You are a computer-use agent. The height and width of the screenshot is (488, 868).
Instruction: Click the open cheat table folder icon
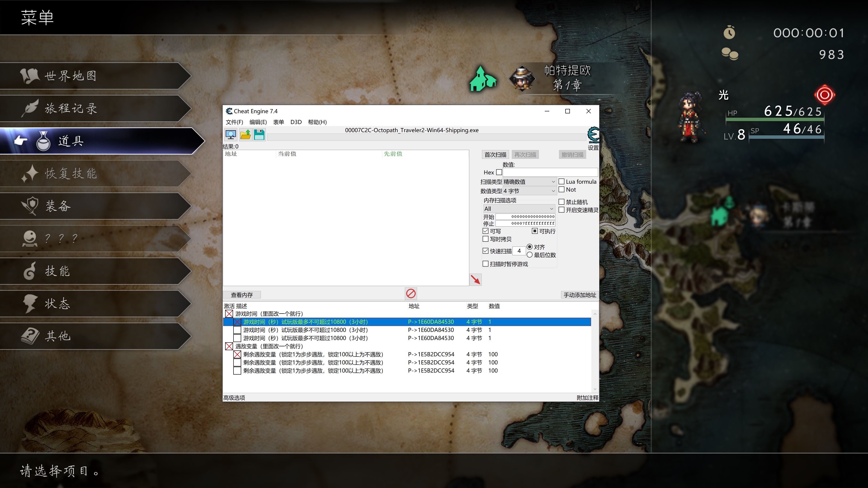tap(245, 135)
